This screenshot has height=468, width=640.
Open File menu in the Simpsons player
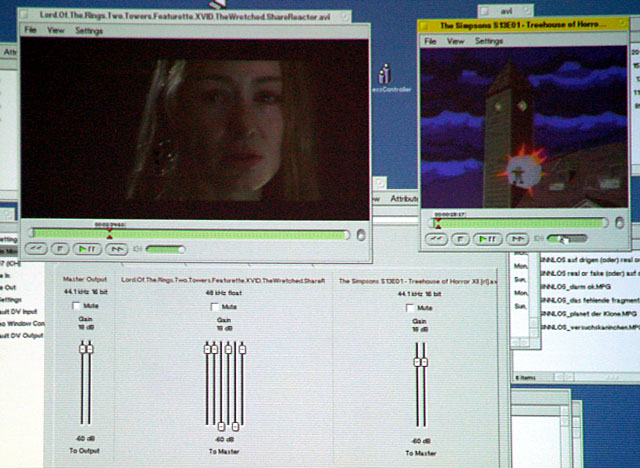[430, 41]
